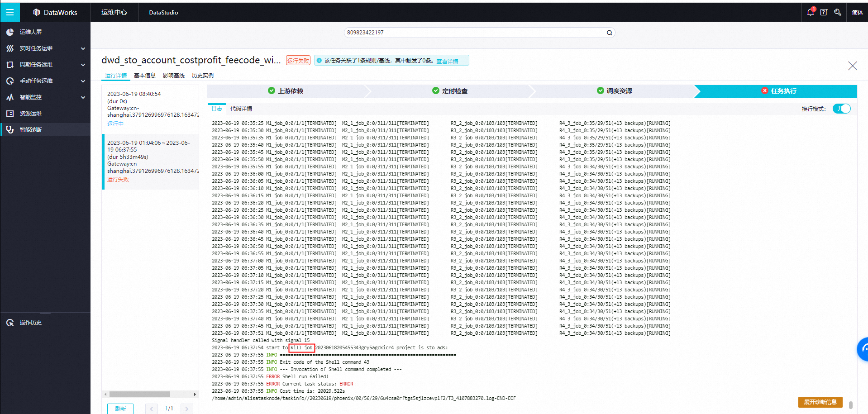The height and width of the screenshot is (414, 868).
Task: Click the blue floating assistant icon
Action: (863, 349)
